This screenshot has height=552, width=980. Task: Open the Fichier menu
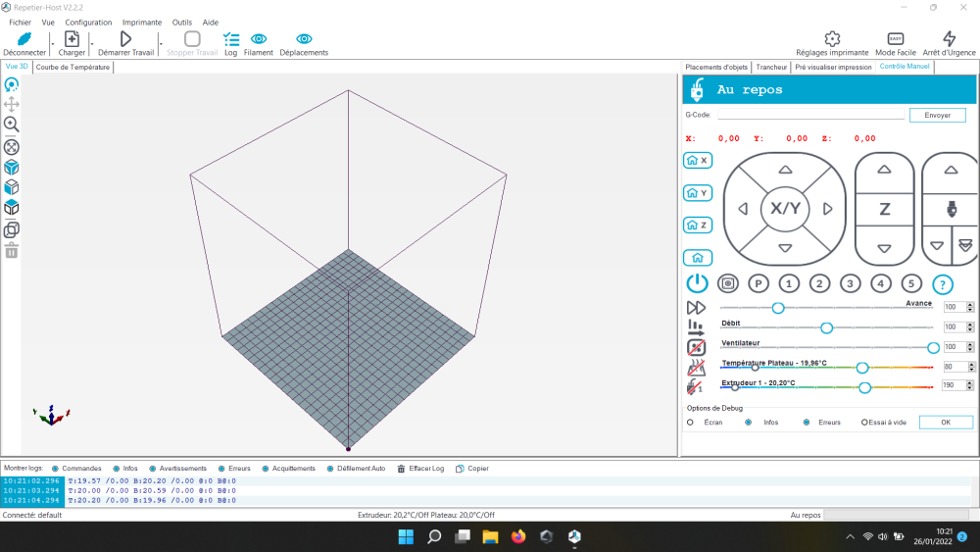pyautogui.click(x=20, y=22)
